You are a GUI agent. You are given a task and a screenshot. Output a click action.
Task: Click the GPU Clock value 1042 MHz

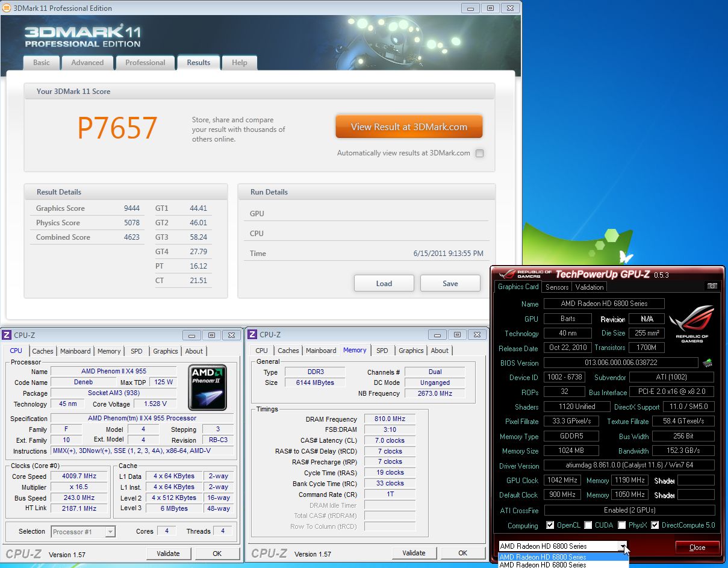click(563, 480)
